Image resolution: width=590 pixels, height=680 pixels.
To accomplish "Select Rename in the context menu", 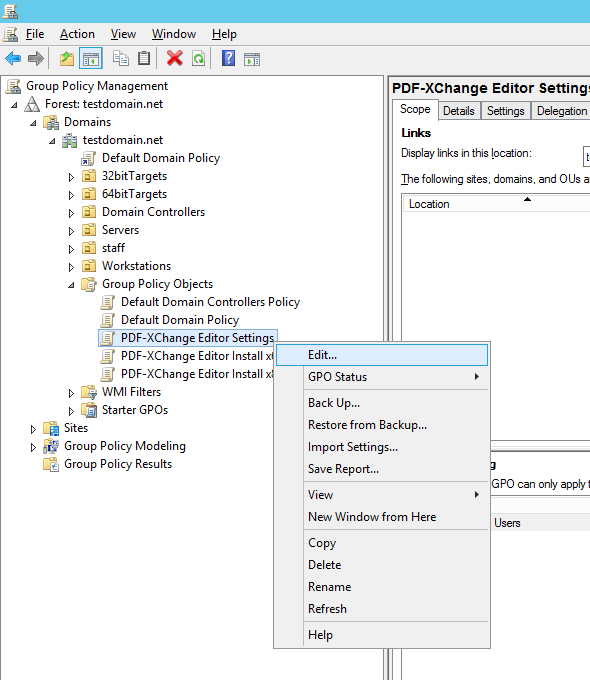I will pyautogui.click(x=382, y=587).
